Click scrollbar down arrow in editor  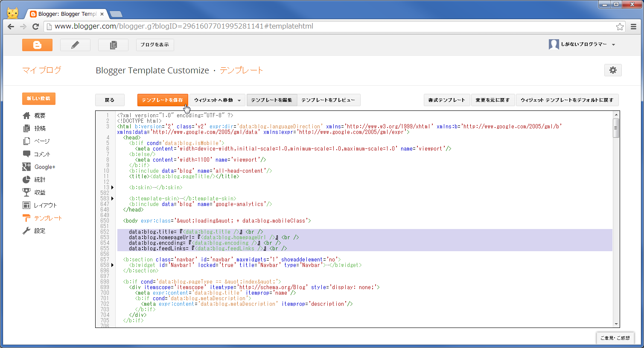point(616,324)
